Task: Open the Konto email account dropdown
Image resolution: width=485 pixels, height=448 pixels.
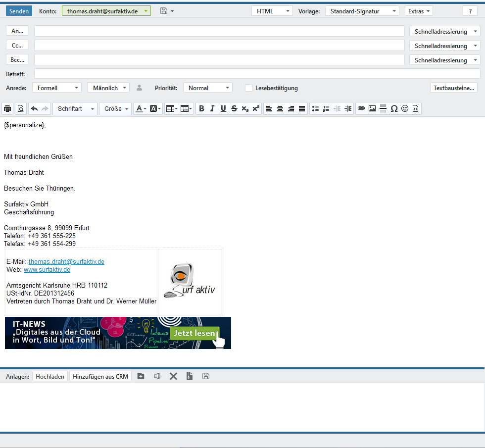Action: click(106, 11)
